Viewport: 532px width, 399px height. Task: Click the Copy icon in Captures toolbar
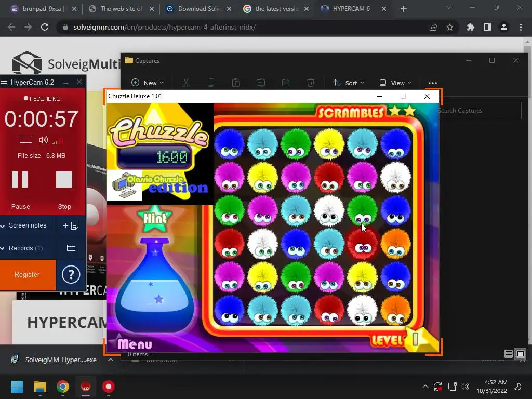[211, 83]
